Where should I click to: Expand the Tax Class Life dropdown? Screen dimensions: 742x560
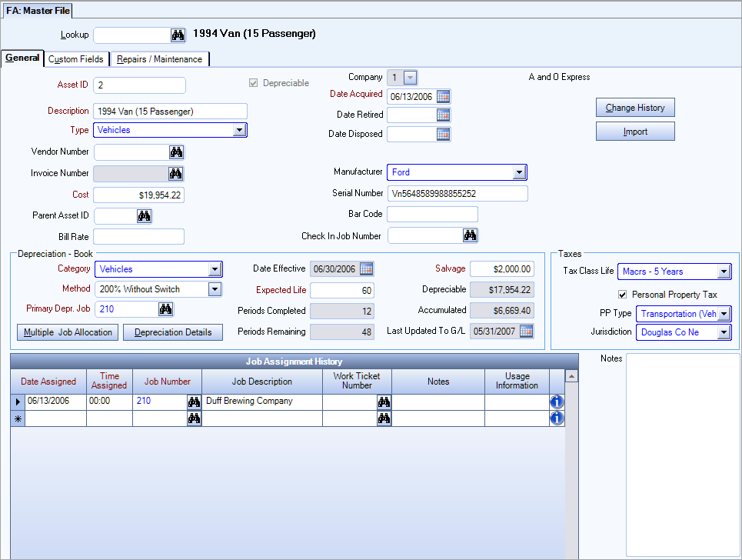(x=724, y=271)
